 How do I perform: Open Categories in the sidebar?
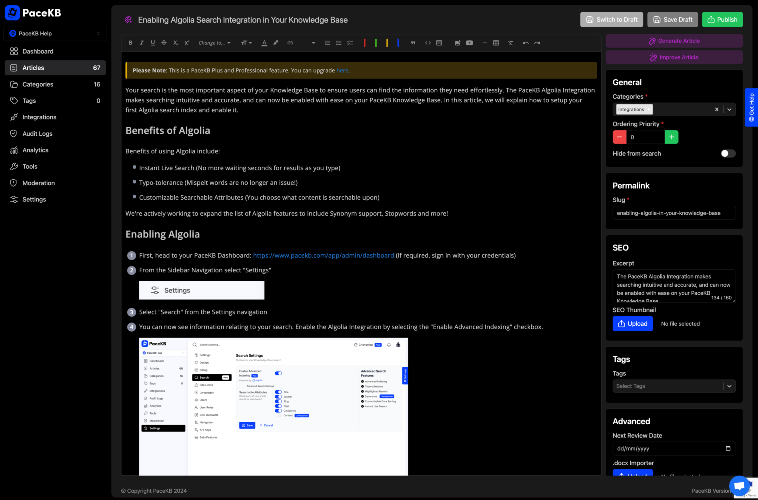[55, 84]
